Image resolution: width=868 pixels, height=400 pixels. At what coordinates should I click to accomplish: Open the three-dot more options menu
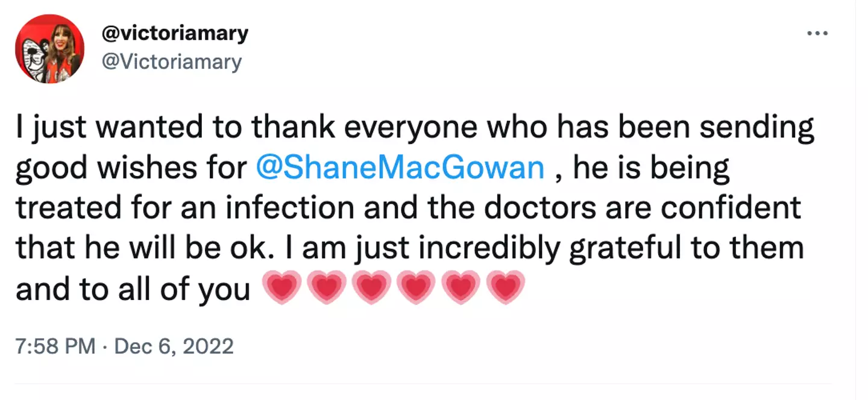point(818,33)
